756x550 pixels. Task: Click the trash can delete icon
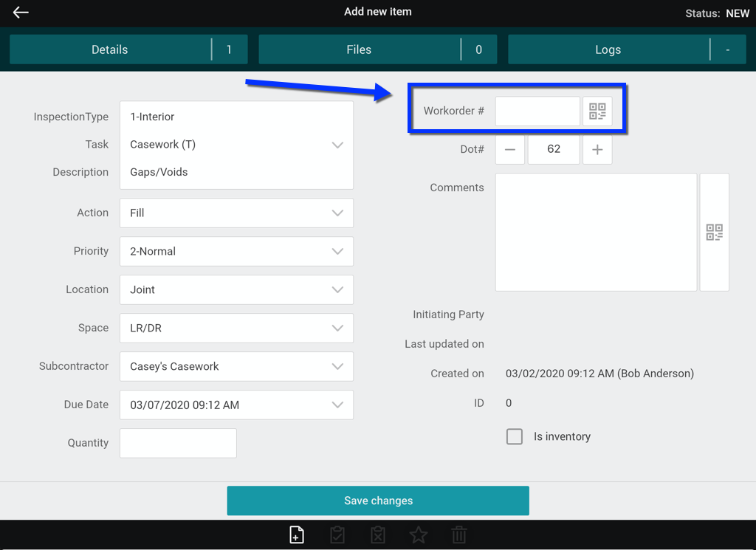tap(458, 535)
